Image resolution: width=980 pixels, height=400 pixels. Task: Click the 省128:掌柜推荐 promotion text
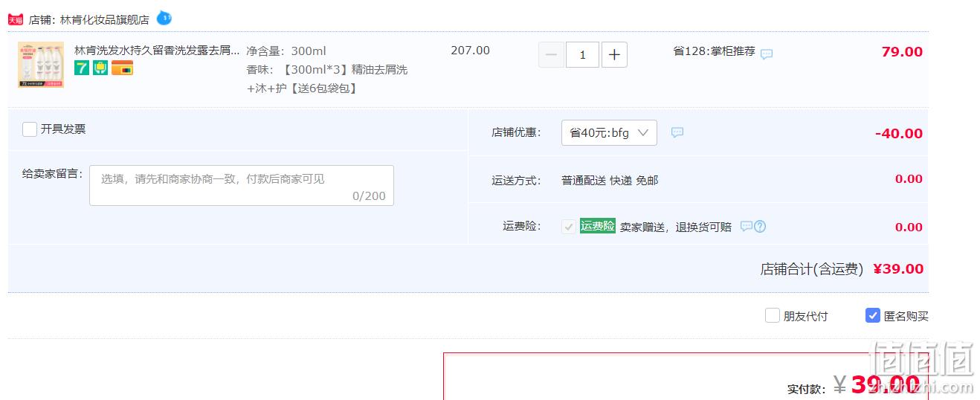[x=714, y=51]
